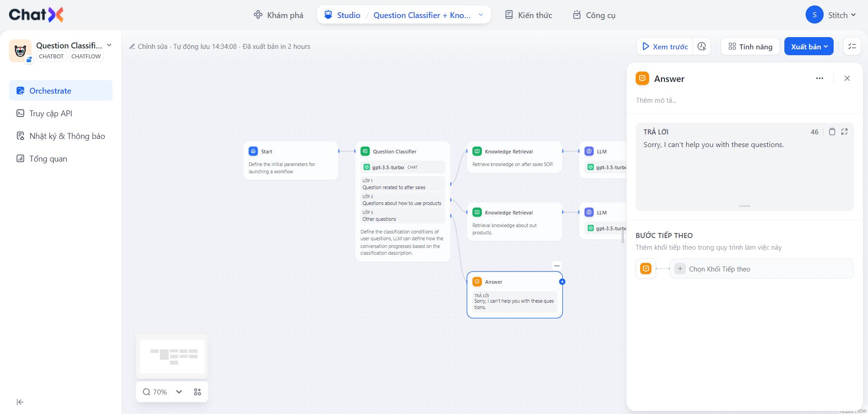
Task: Collapse the left sidebar with arrow icon
Action: coord(20,402)
